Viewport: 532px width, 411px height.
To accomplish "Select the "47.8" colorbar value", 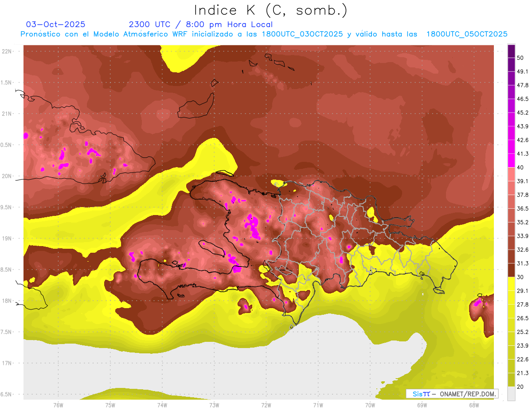I will point(523,86).
